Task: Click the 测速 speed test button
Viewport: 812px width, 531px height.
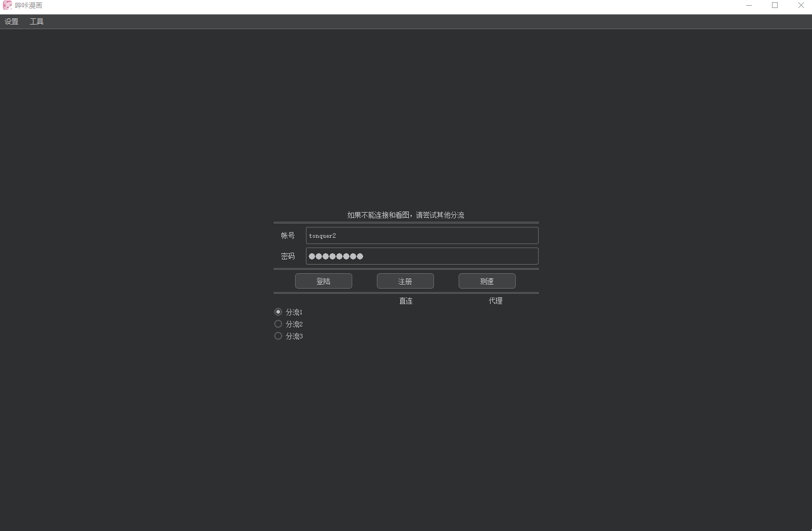Action: (487, 281)
